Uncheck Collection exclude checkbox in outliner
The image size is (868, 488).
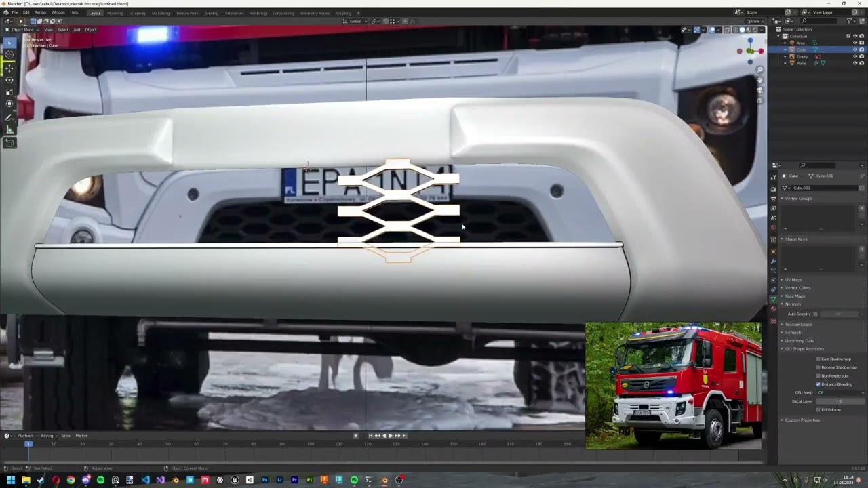848,36
